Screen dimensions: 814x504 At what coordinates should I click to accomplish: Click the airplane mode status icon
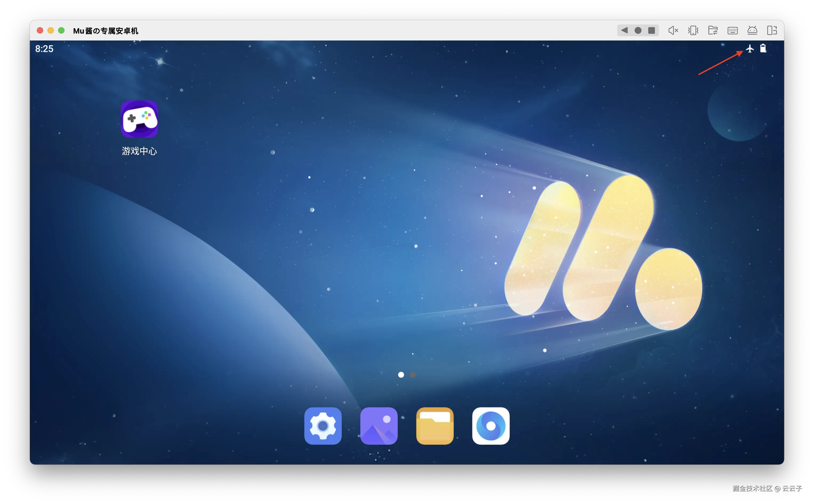[750, 49]
